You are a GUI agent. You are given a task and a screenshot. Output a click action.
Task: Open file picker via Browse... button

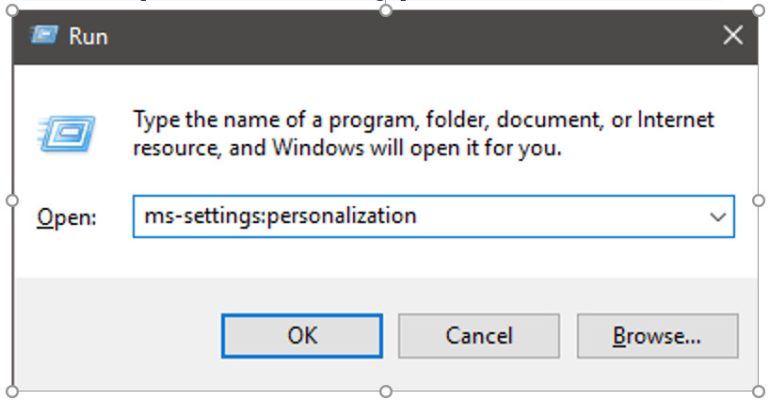657,336
